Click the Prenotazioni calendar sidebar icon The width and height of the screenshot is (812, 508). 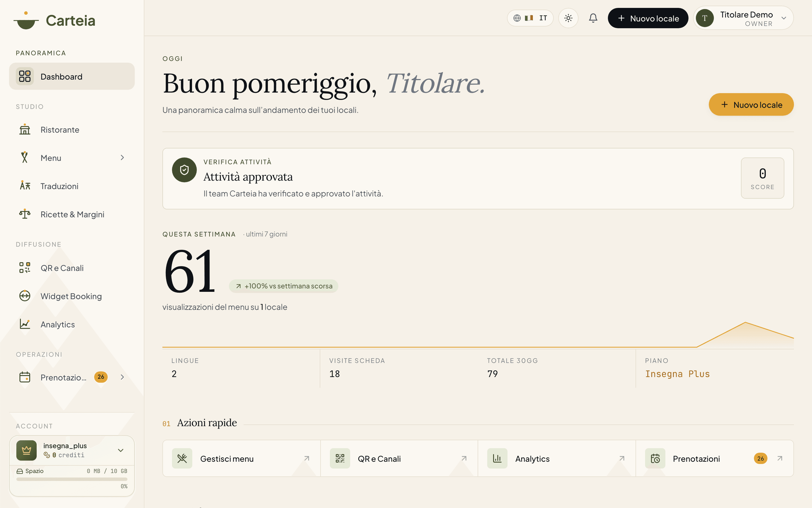25,377
